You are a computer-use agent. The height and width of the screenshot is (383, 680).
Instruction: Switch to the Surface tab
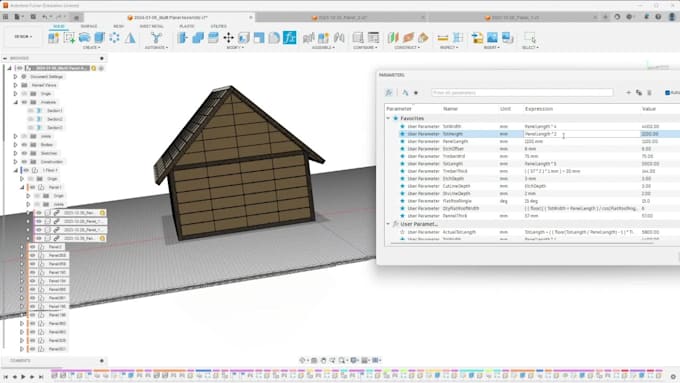pyautogui.click(x=89, y=26)
